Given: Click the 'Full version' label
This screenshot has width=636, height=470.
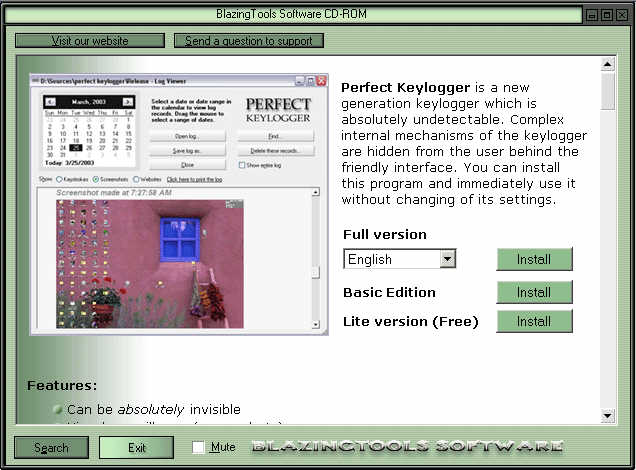Looking at the screenshot, I should pos(385,234).
